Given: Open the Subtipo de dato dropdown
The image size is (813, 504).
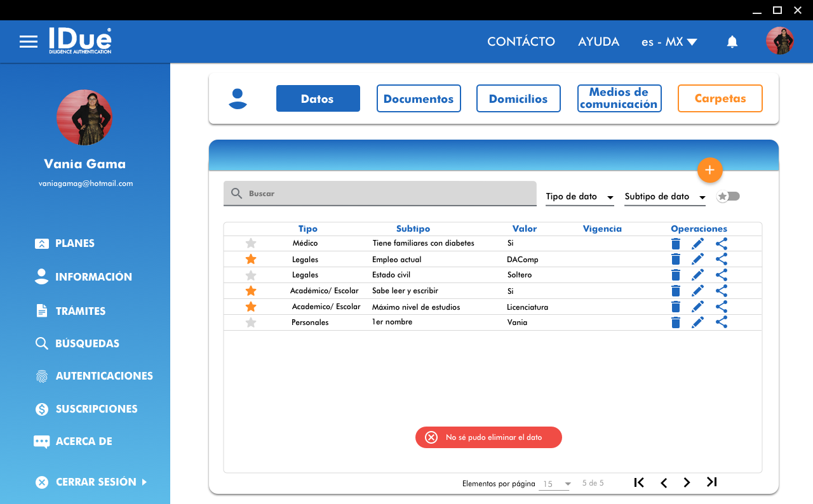Looking at the screenshot, I should click(664, 197).
